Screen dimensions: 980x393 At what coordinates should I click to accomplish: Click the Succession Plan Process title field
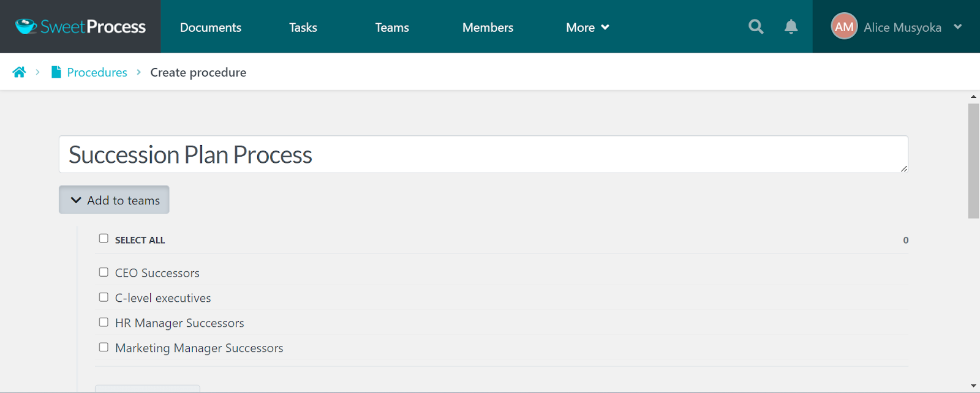point(483,154)
